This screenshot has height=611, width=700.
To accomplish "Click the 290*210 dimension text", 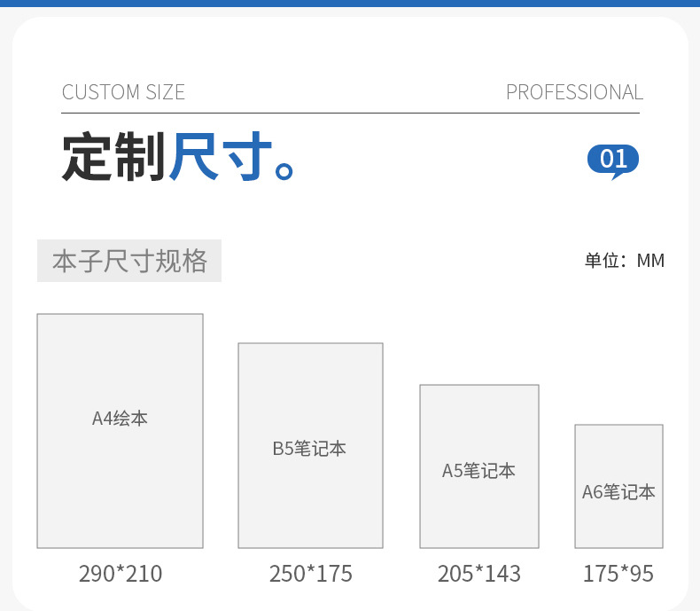I will (121, 574).
